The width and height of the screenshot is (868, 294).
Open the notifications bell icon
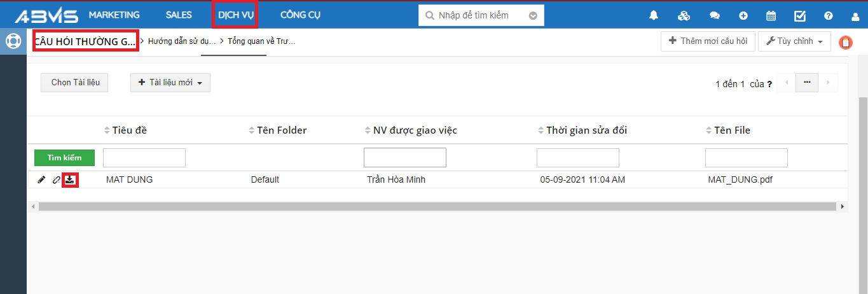click(654, 16)
